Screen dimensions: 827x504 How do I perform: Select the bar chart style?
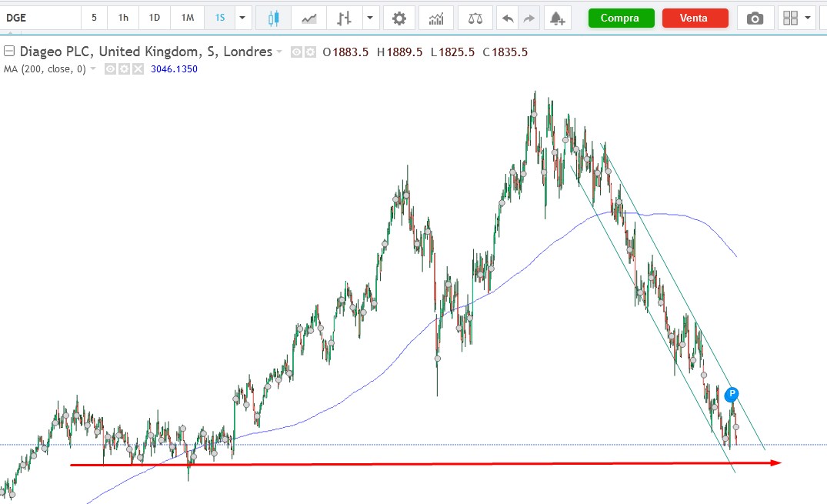[344, 18]
